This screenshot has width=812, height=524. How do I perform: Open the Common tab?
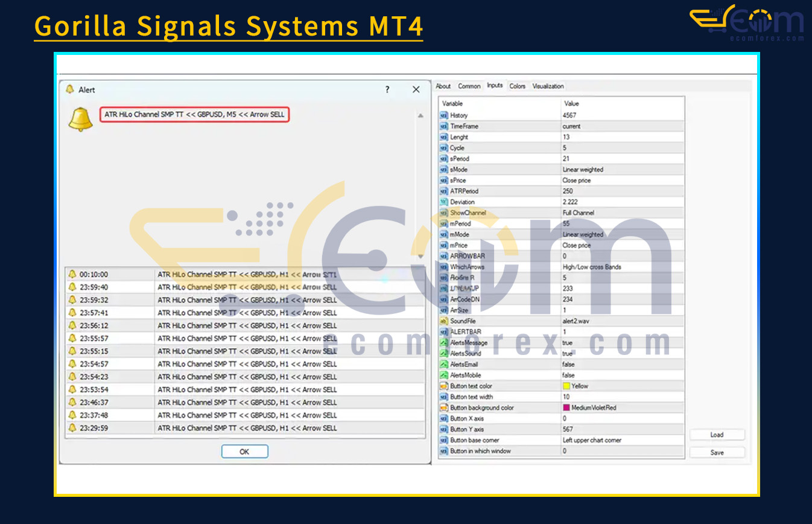[469, 86]
